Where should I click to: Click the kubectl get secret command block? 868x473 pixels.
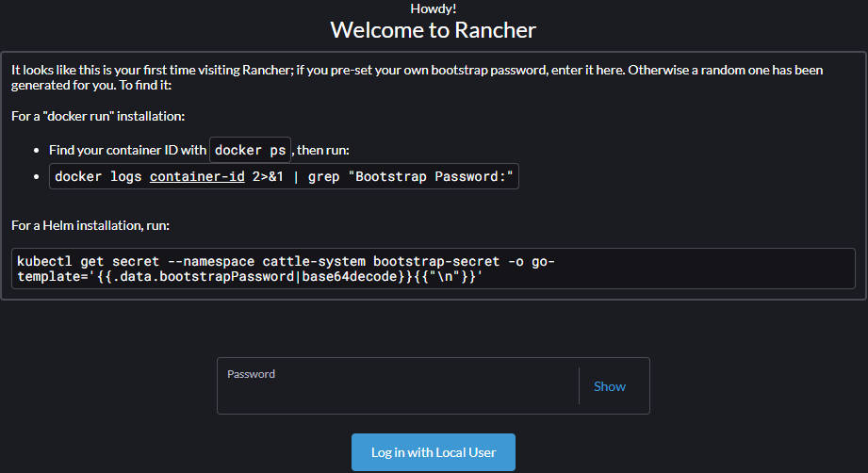[x=434, y=269]
